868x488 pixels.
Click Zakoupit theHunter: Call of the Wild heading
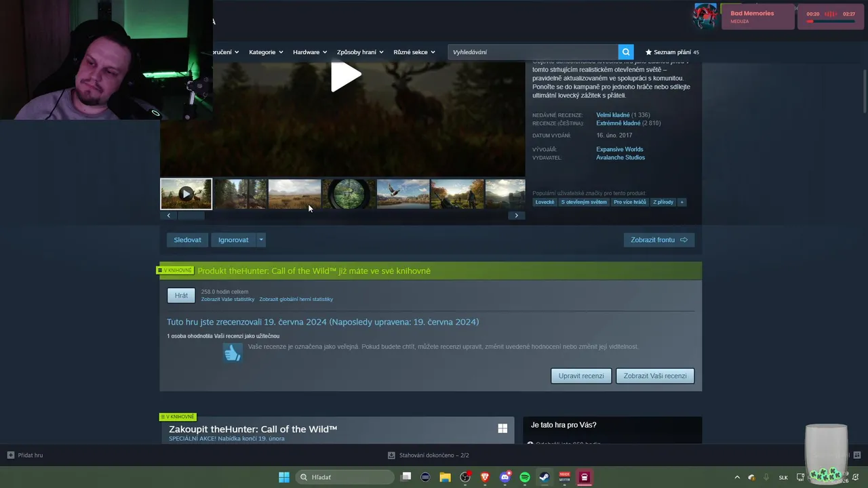[x=253, y=429]
